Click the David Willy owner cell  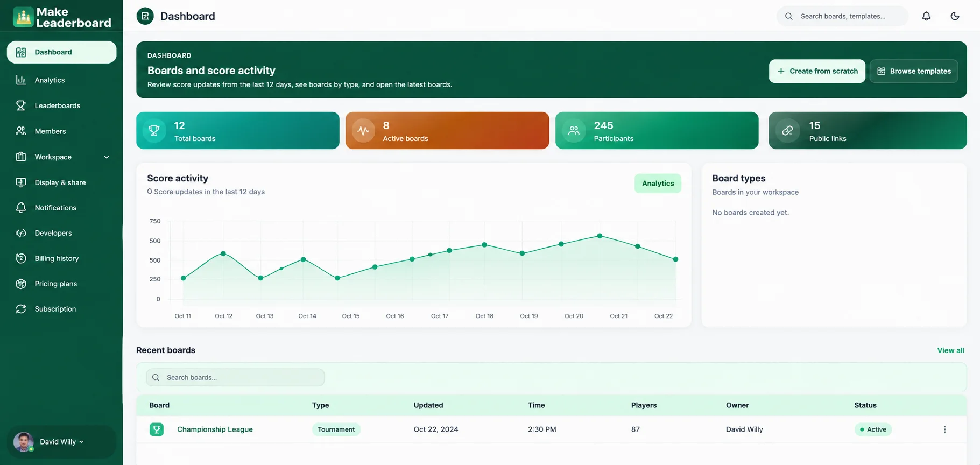[744, 429]
